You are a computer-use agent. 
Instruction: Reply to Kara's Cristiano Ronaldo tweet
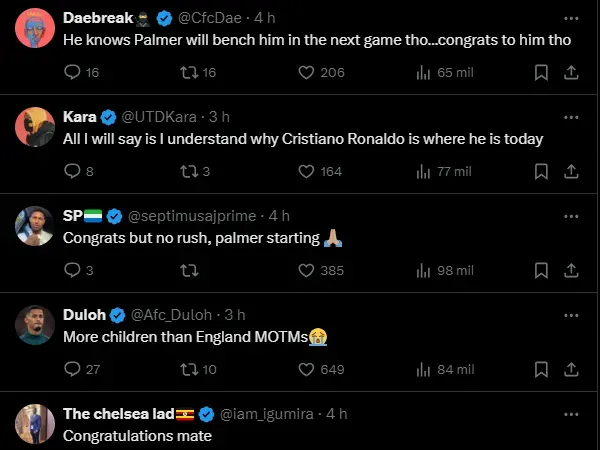[x=71, y=171]
